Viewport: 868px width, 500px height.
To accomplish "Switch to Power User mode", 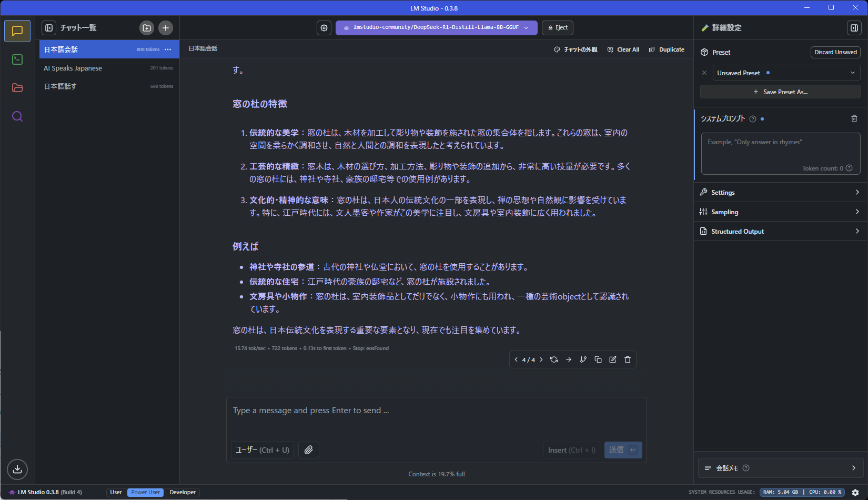I will 145,492.
